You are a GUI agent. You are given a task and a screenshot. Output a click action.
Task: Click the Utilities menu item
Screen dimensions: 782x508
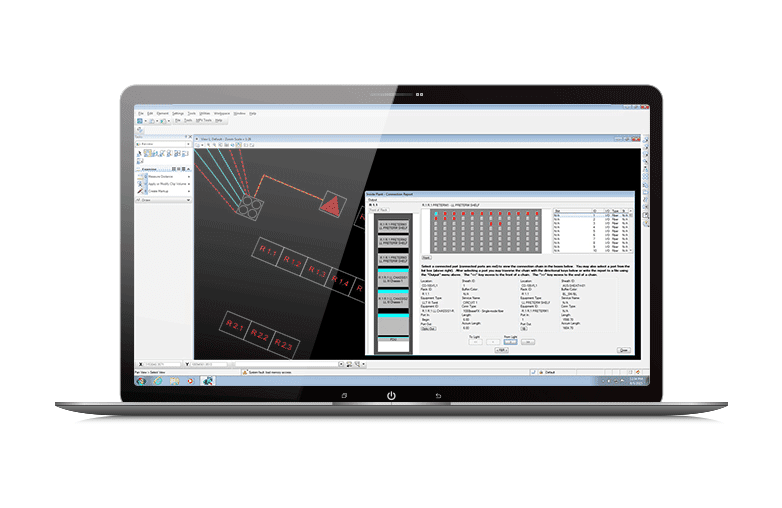point(204,113)
